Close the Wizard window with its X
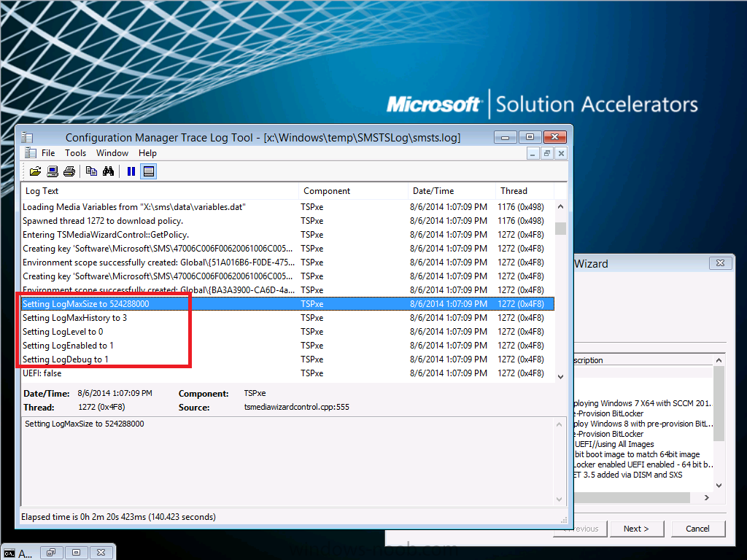Viewport: 747px width, 560px height. 720,262
